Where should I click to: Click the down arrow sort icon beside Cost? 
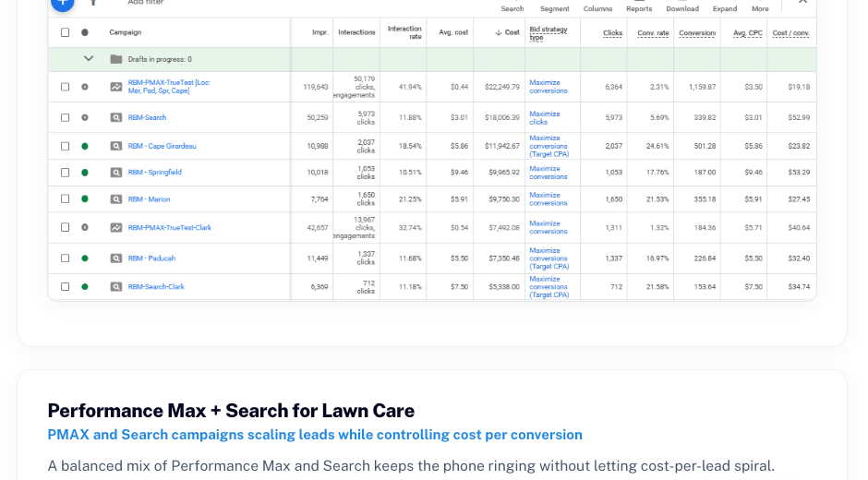(499, 32)
